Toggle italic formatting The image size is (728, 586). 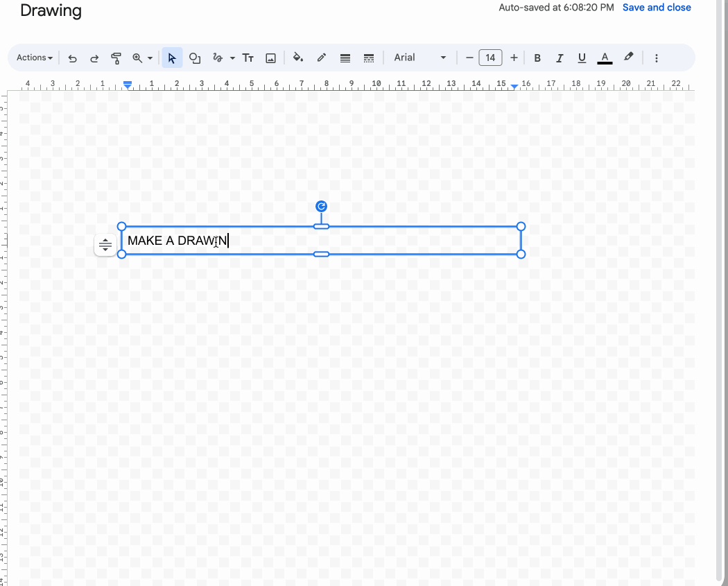point(560,58)
